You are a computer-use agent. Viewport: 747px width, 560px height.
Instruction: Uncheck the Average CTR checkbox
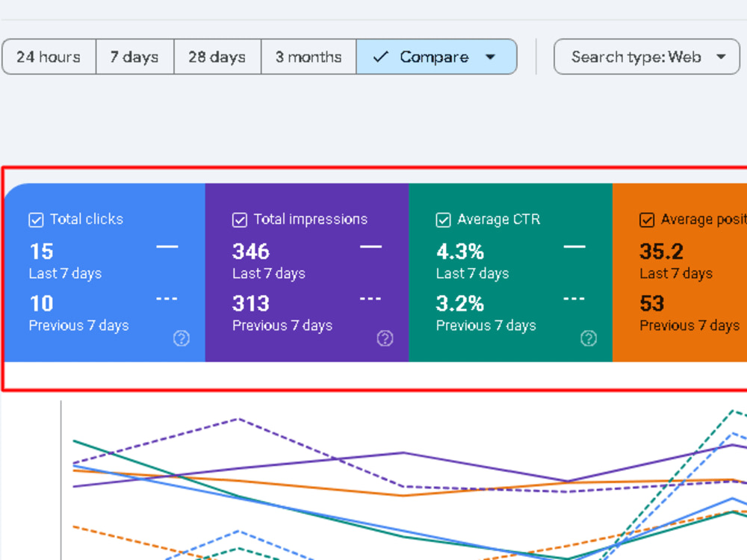point(443,220)
